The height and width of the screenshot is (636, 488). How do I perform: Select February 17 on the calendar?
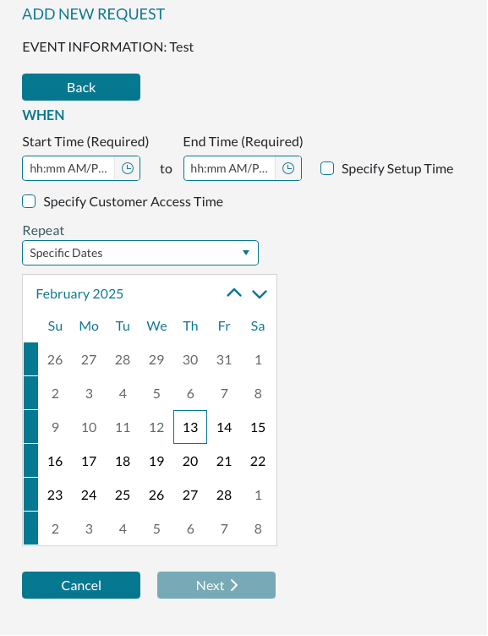[89, 461]
